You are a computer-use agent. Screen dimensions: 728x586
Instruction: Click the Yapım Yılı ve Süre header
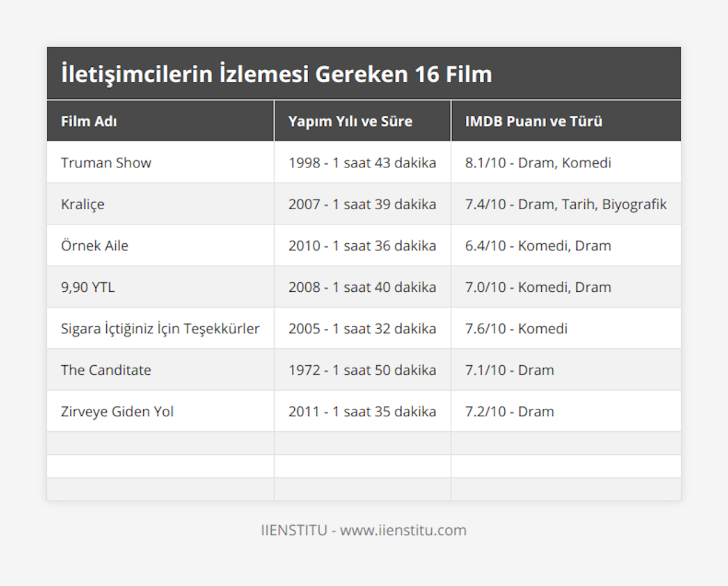click(x=350, y=121)
